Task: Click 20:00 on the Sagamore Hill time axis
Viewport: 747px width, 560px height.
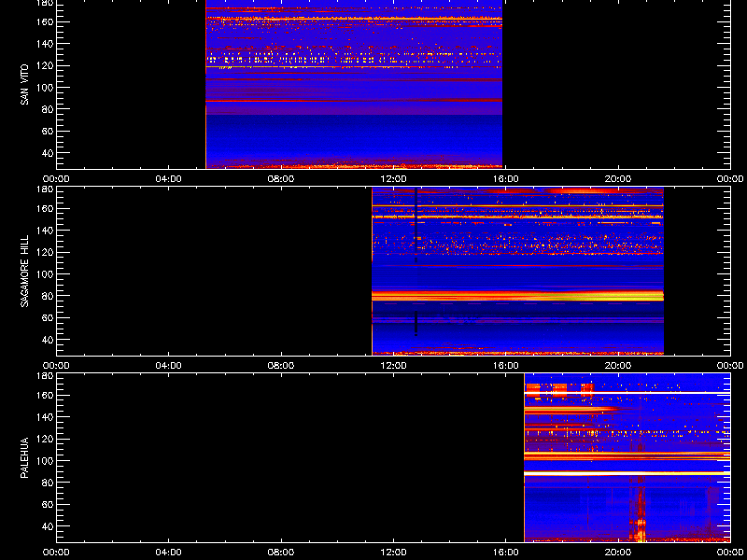Action: tap(618, 366)
